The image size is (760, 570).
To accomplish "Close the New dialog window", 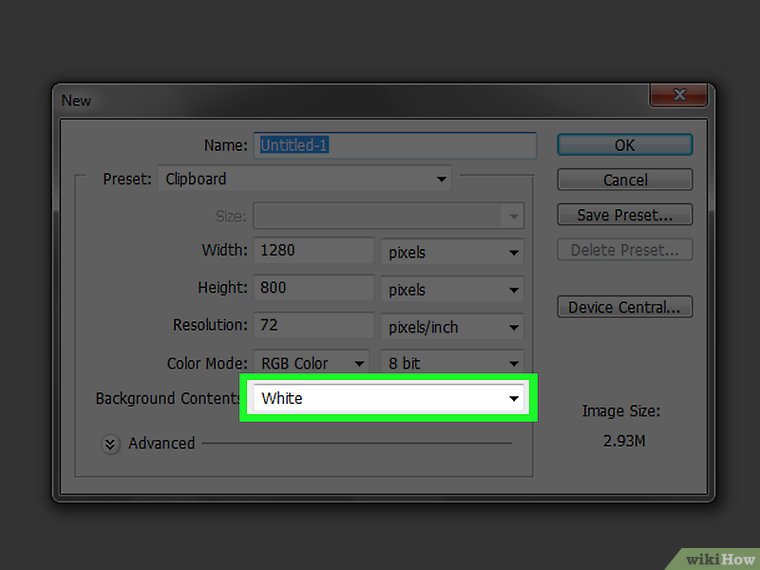I will [x=679, y=96].
